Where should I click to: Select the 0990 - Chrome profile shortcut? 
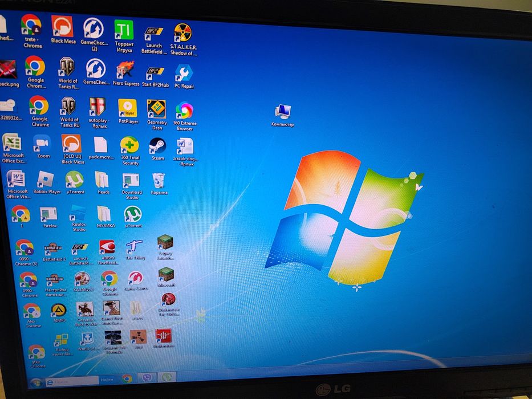coord(29,285)
